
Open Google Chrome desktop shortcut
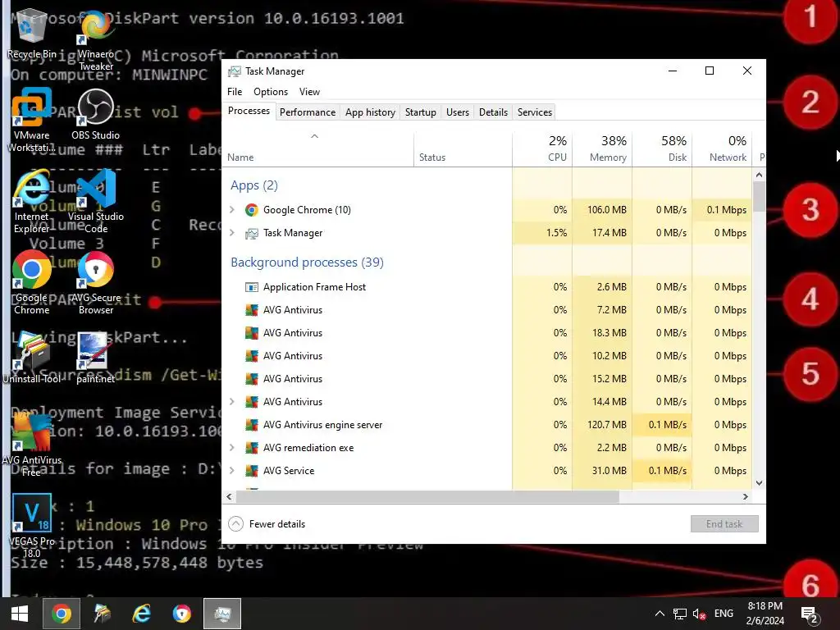click(x=31, y=282)
